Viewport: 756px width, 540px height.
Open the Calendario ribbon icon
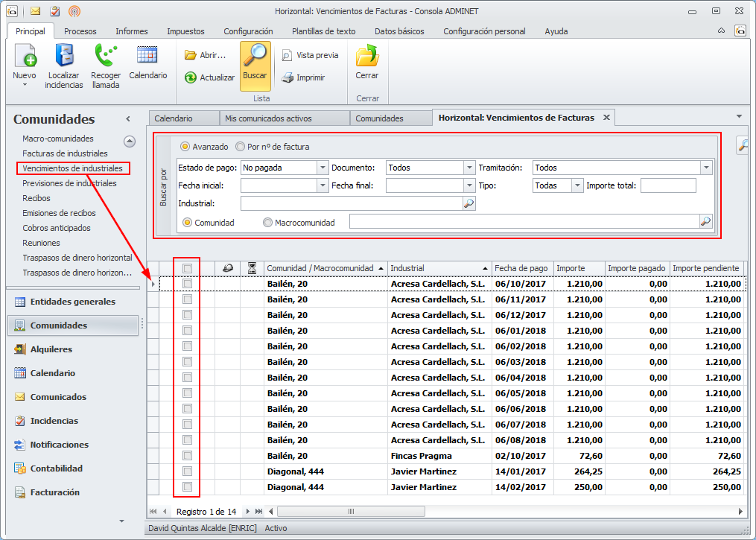pyautogui.click(x=147, y=56)
